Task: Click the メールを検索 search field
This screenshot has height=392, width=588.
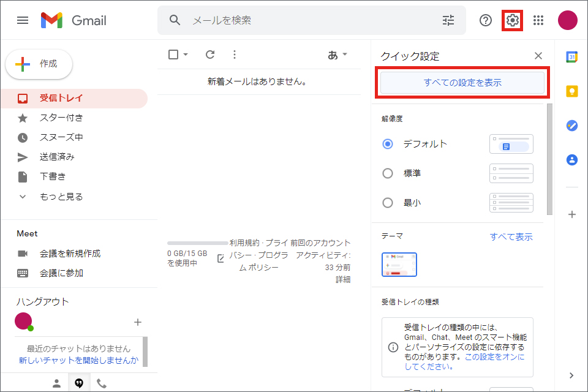Action: pyautogui.click(x=312, y=20)
